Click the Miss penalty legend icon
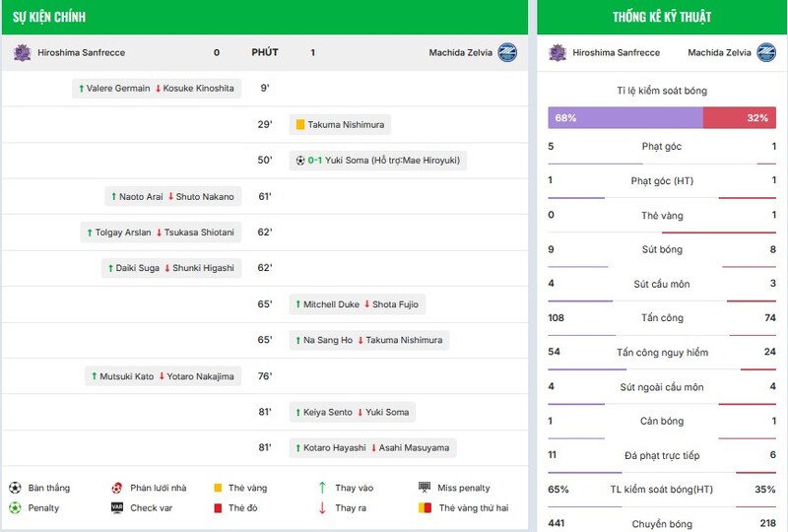The width and height of the screenshot is (788, 532). point(425,488)
